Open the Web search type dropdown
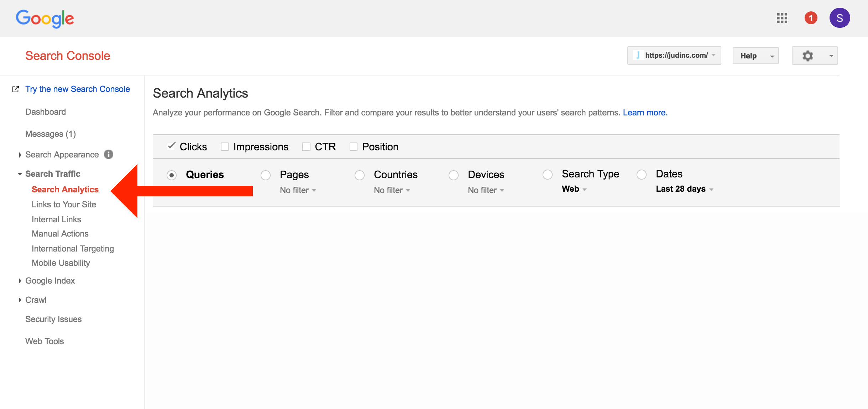 574,189
